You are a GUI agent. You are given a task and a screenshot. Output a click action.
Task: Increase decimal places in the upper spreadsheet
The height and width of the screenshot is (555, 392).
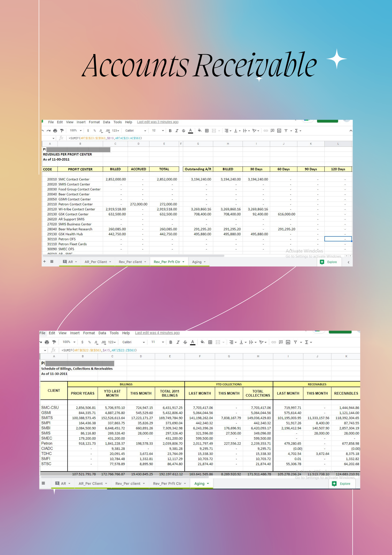108,131
